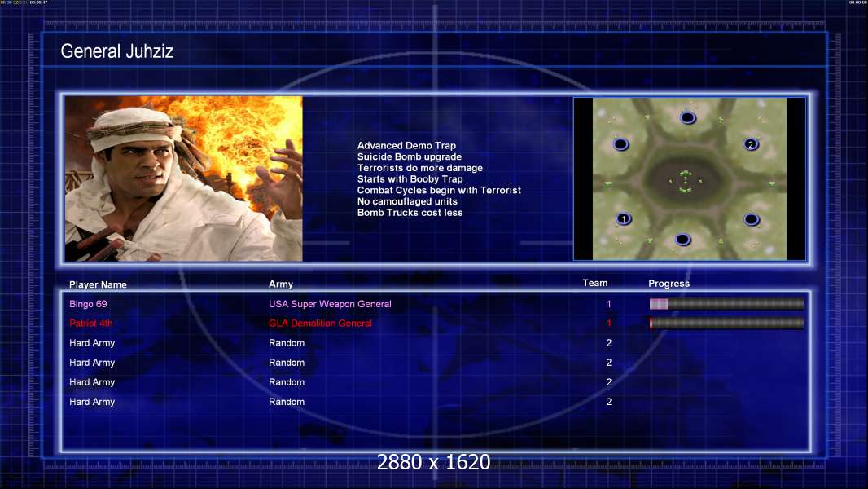The height and width of the screenshot is (489, 868).
Task: Click the 'Starts with Booby Trap' line
Action: click(x=410, y=178)
